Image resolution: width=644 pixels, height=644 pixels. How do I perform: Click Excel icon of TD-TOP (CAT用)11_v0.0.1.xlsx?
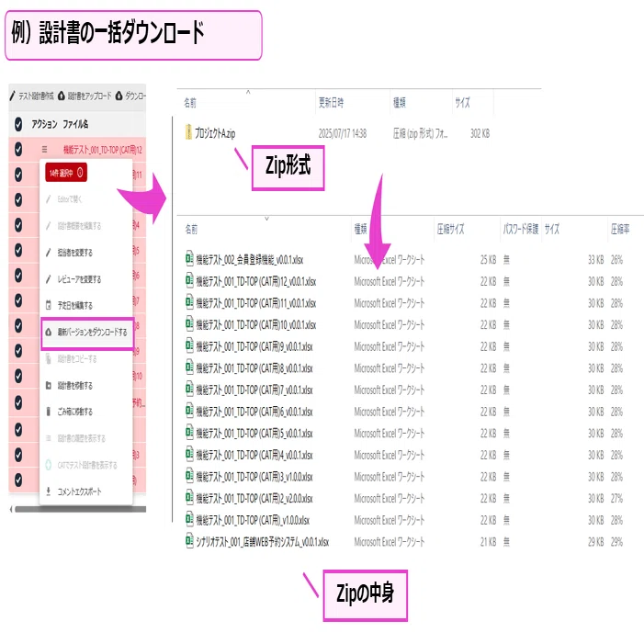189,302
